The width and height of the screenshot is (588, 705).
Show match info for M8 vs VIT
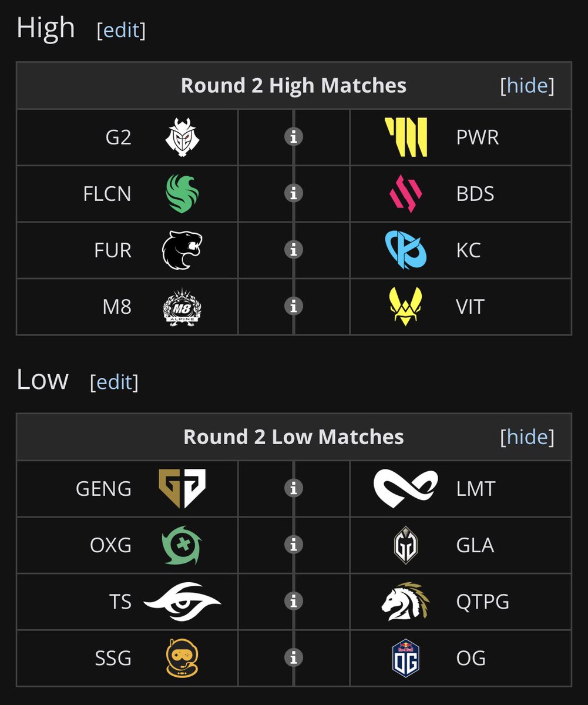293,306
